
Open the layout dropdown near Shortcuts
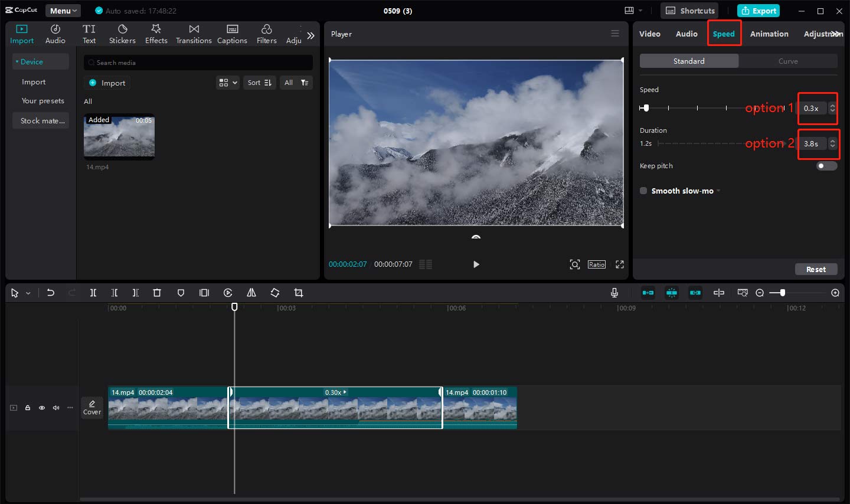coord(633,11)
